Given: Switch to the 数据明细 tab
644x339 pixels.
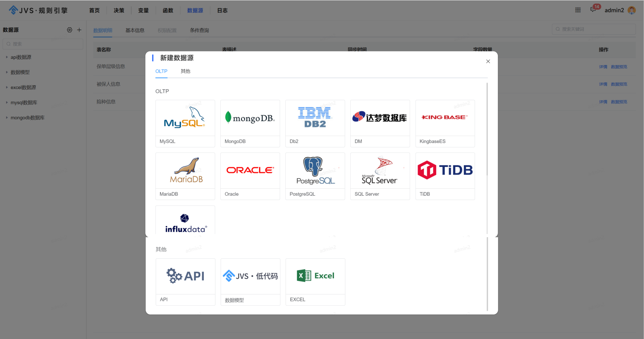Looking at the screenshot, I should click(x=103, y=30).
